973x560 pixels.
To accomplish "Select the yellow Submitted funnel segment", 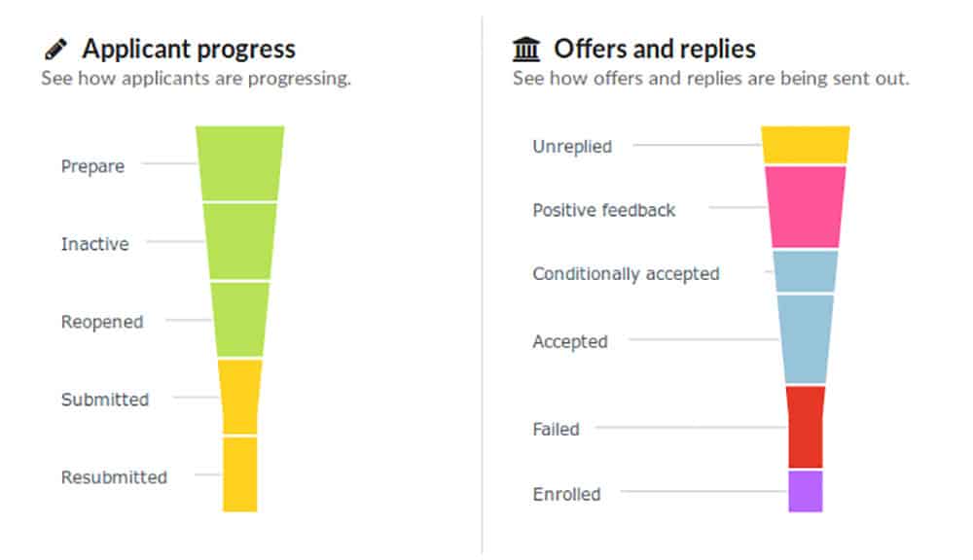I will [x=240, y=397].
